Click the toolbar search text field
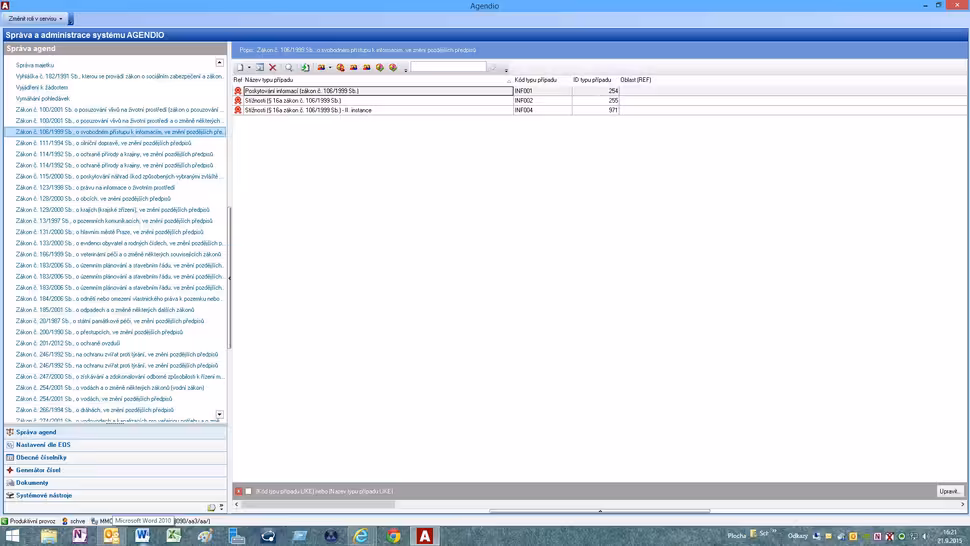The image size is (970, 546). [x=447, y=68]
